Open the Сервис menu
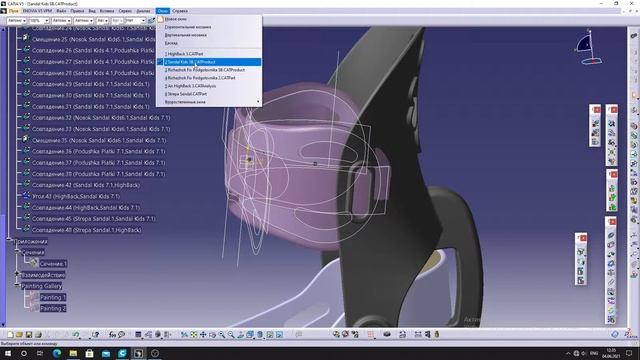This screenshot has width=640, height=360. [x=125, y=11]
